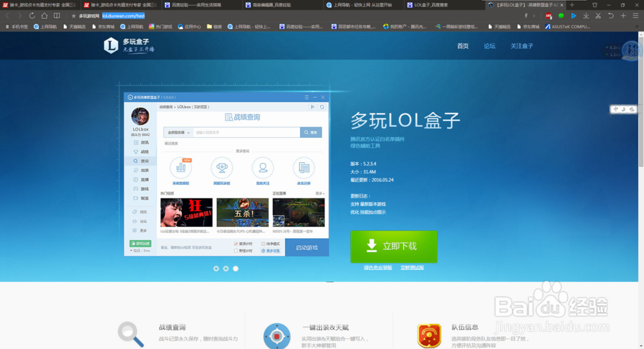
Task: Click the lightning speed mode icon
Action: coord(526,15)
